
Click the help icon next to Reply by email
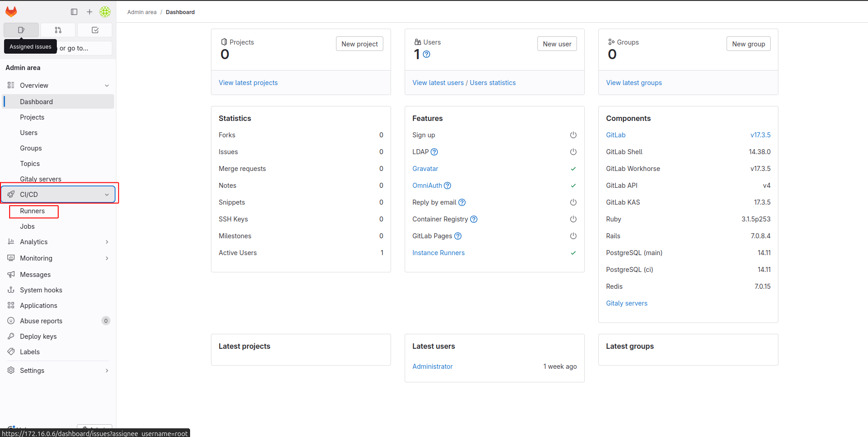coord(462,202)
